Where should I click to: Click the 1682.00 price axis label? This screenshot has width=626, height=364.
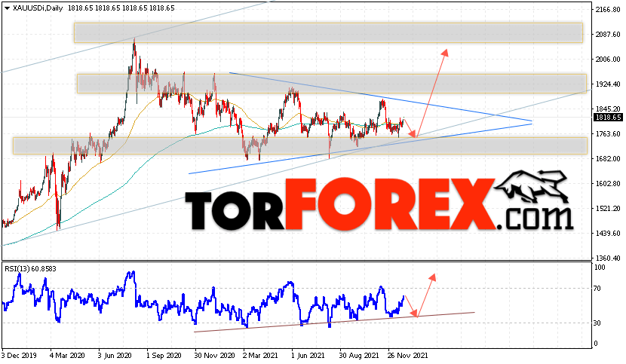pos(608,159)
